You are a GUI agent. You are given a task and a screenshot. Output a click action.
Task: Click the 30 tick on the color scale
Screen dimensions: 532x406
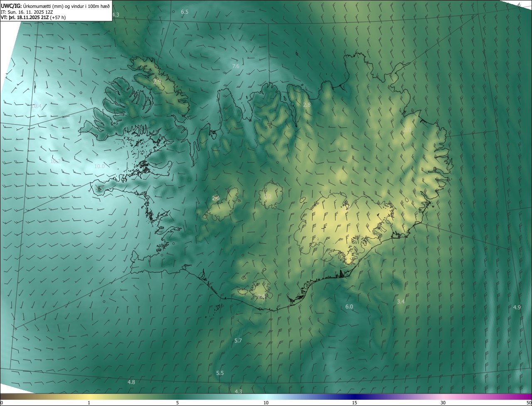coord(443,403)
